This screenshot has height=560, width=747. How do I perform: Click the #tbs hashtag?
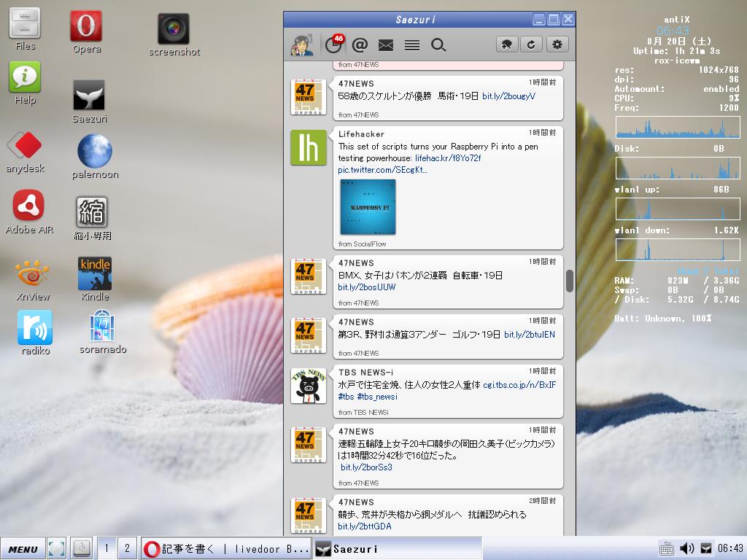click(x=346, y=397)
